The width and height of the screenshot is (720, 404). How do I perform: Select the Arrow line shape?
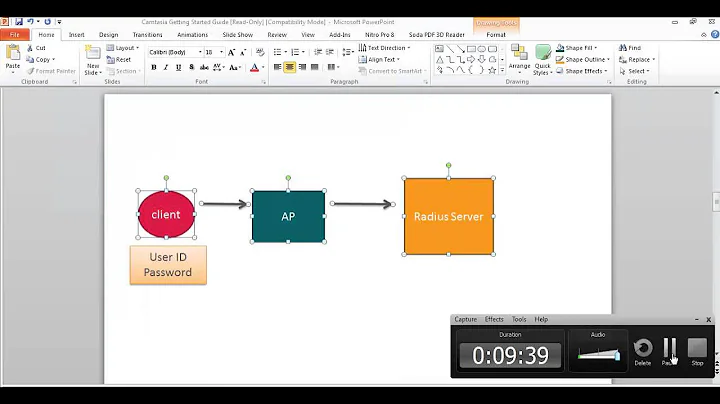coord(461,49)
